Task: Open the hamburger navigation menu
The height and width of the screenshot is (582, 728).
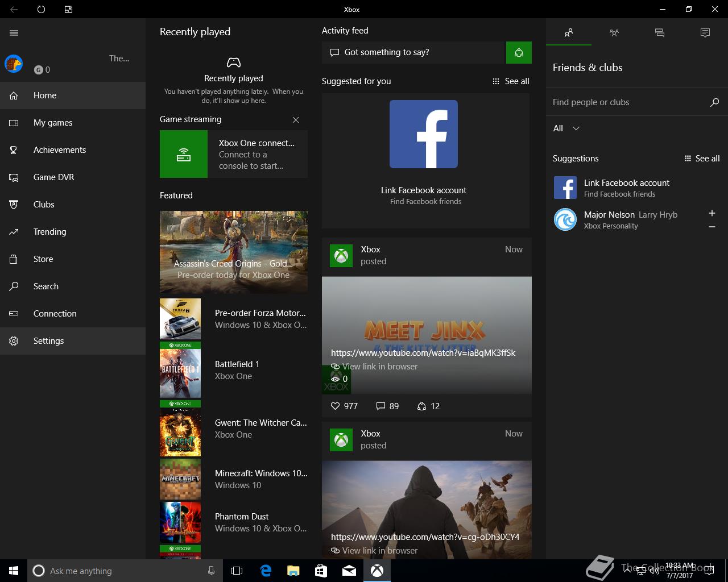Action: pos(14,33)
